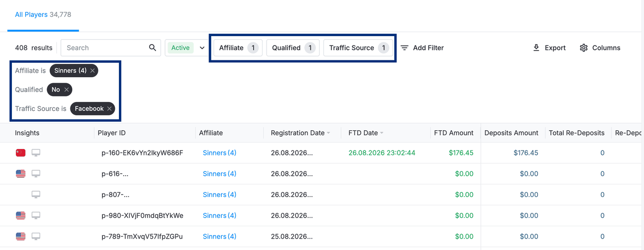Viewport: 644px width, 250px height.
Task: Click desktop device icon in p-789 row
Action: point(36,236)
